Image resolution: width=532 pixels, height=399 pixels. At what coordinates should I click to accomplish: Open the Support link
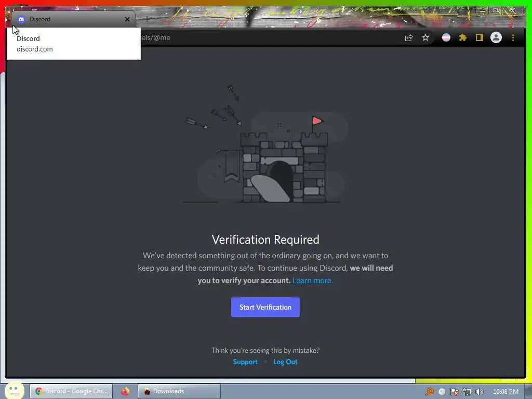[245, 362]
